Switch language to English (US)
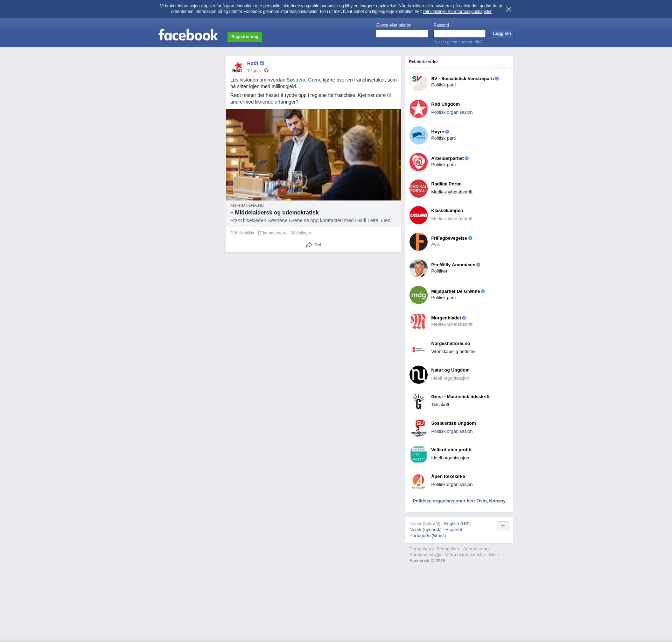 tap(456, 524)
